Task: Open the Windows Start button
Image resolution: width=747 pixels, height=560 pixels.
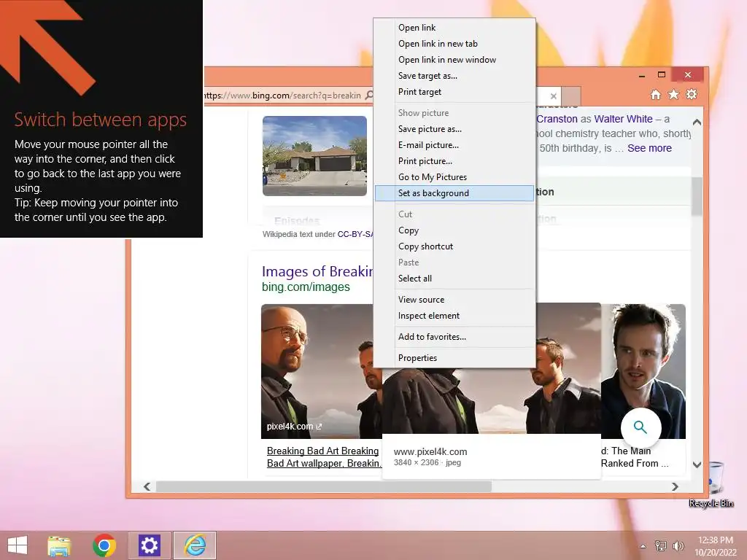Action: (x=18, y=545)
